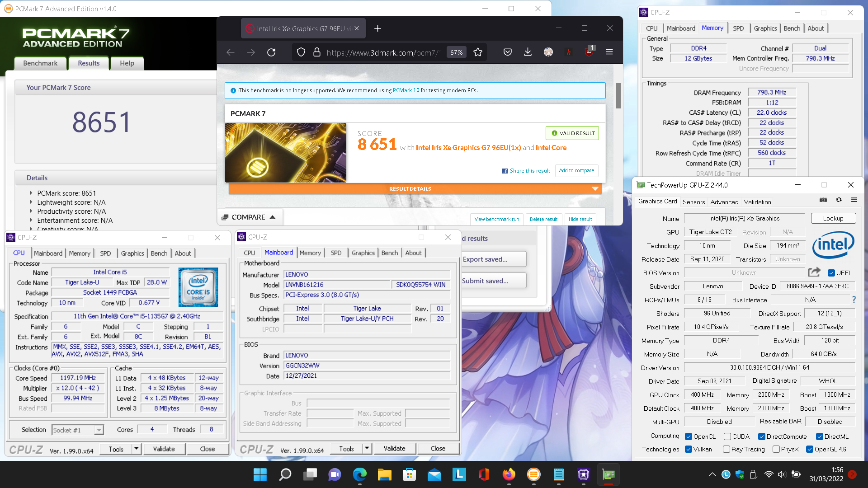Open the Pocket save icon in the browser toolbar
The image size is (868, 488).
pos(508,52)
